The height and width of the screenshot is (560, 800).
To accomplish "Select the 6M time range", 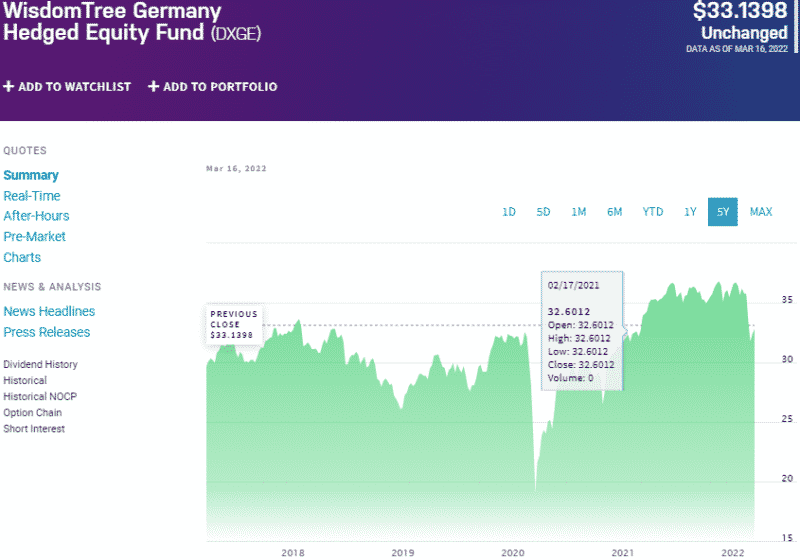I will (x=614, y=212).
